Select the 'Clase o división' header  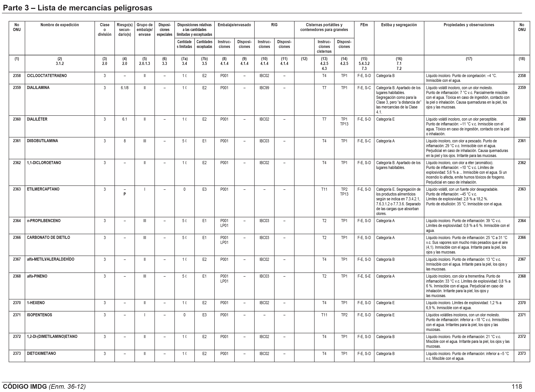[105, 29]
